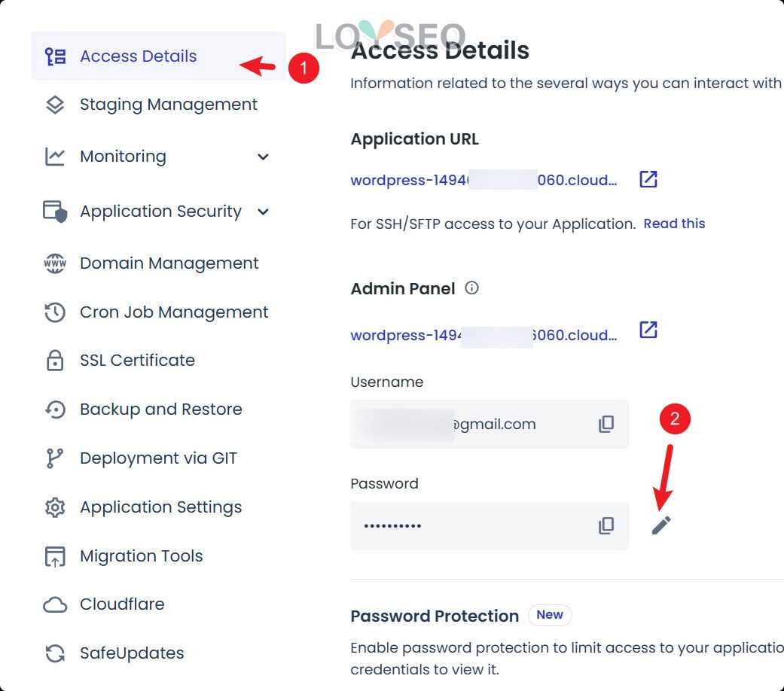Click the Application URL wordpress link
This screenshot has width=784, height=691.
click(484, 180)
